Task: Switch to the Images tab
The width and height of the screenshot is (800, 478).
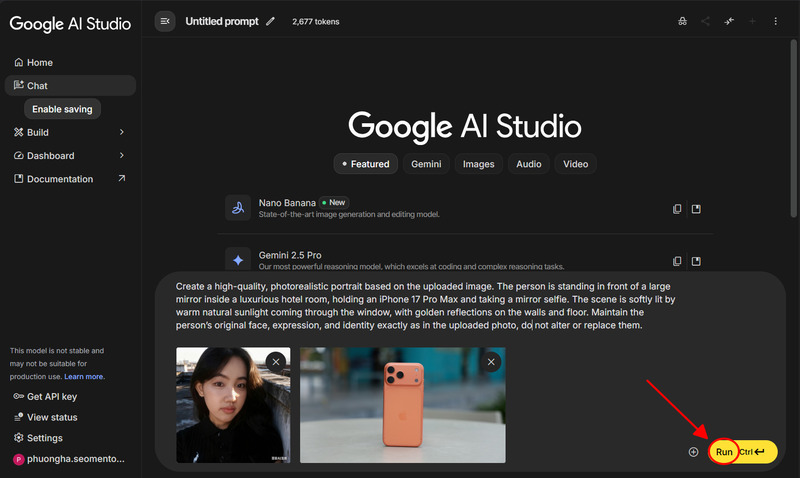Action: click(x=478, y=164)
